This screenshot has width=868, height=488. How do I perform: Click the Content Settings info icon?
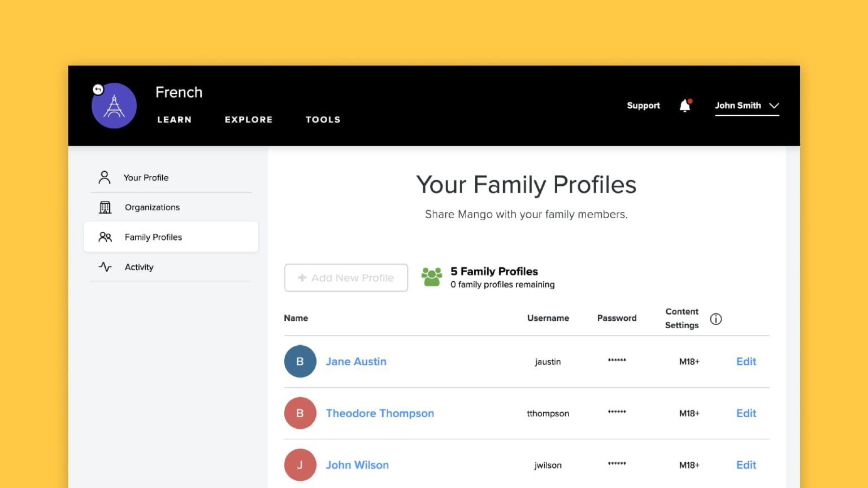[x=715, y=319]
